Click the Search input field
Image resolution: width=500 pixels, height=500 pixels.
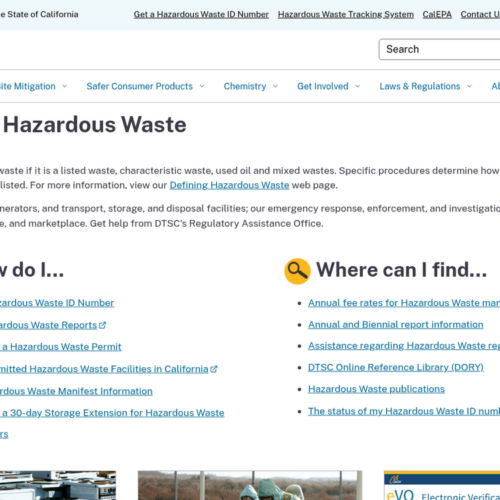pyautogui.click(x=439, y=49)
